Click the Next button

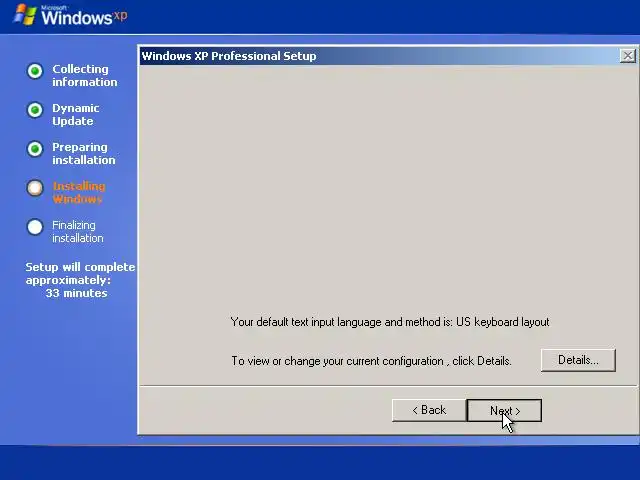[x=504, y=410]
